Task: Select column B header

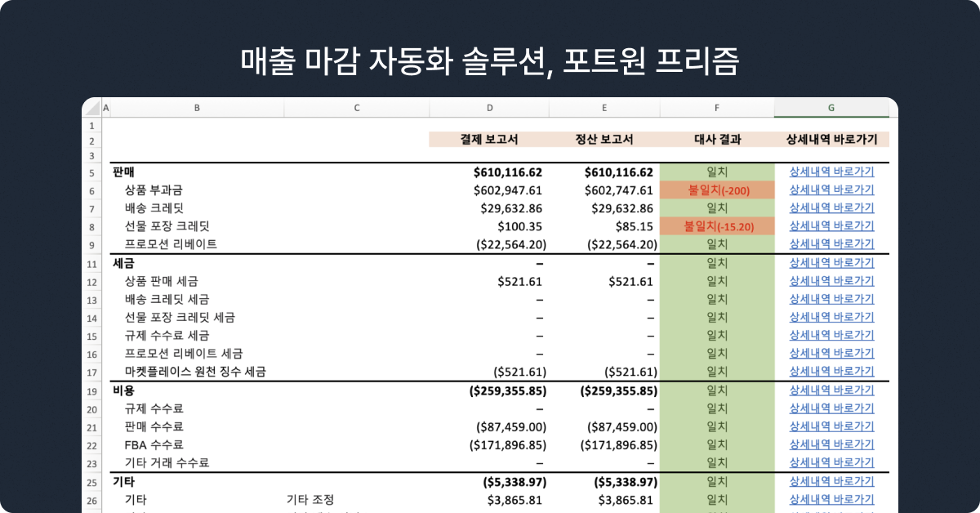Action: [197, 108]
